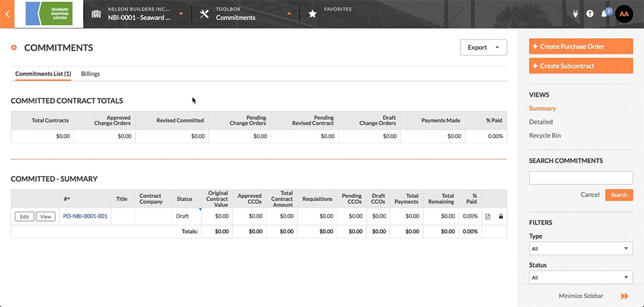Open the AA user profile avatar
644x307 pixels.
coord(625,14)
